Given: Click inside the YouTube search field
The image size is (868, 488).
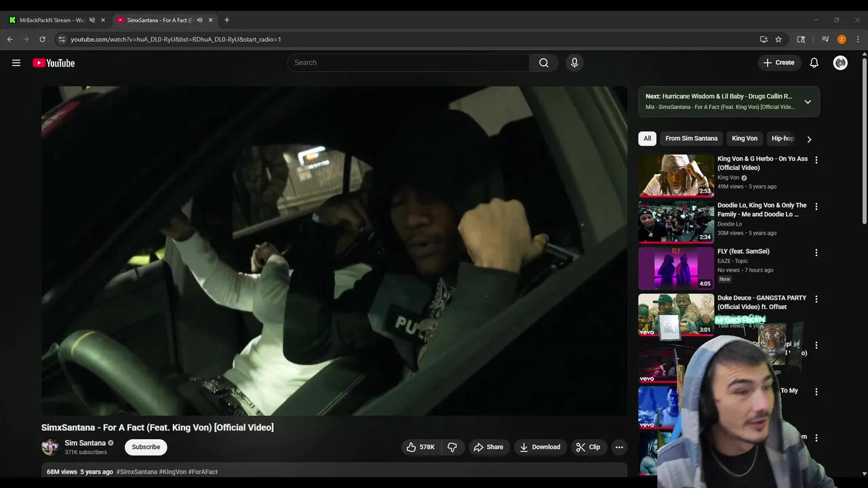Looking at the screenshot, I should click(x=408, y=63).
